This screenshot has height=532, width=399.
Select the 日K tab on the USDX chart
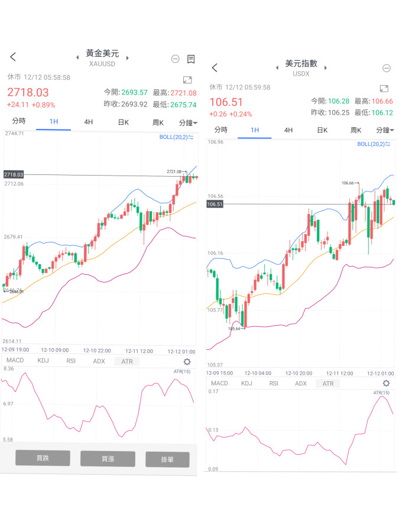click(322, 130)
